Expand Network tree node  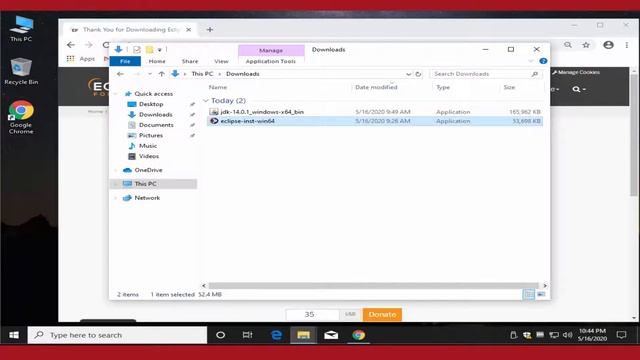pos(116,198)
